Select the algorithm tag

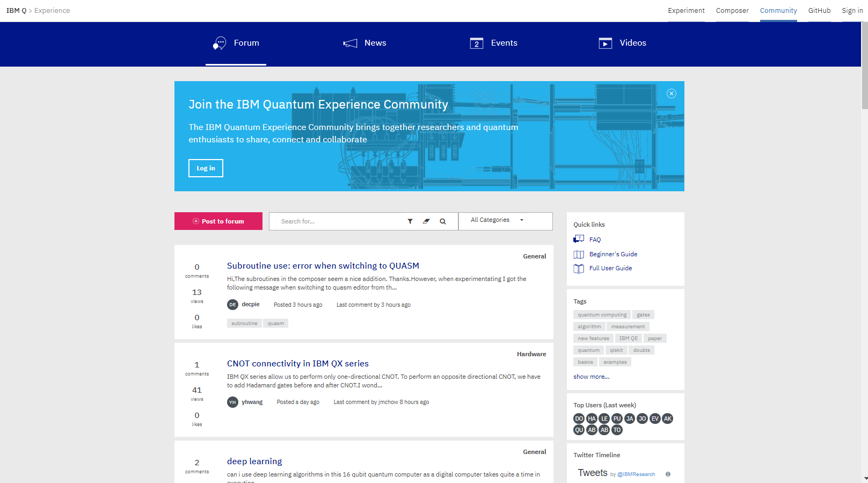pyautogui.click(x=589, y=327)
